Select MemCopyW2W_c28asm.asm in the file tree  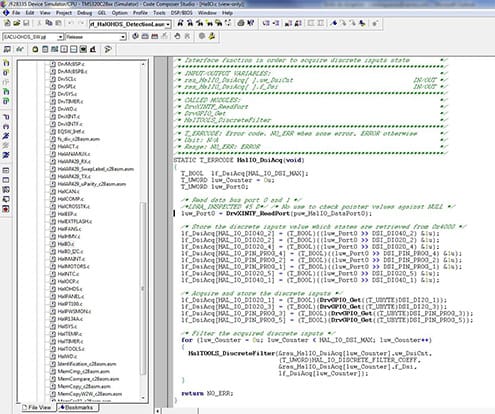click(x=89, y=394)
